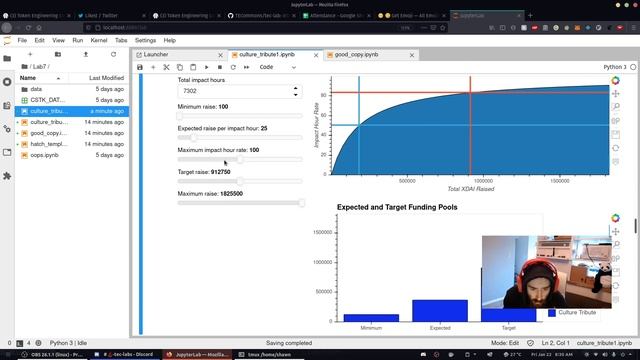Open the Discord tec-labs taskbar window
Image resolution: width=640 pixels, height=360 pixels.
[125, 354]
